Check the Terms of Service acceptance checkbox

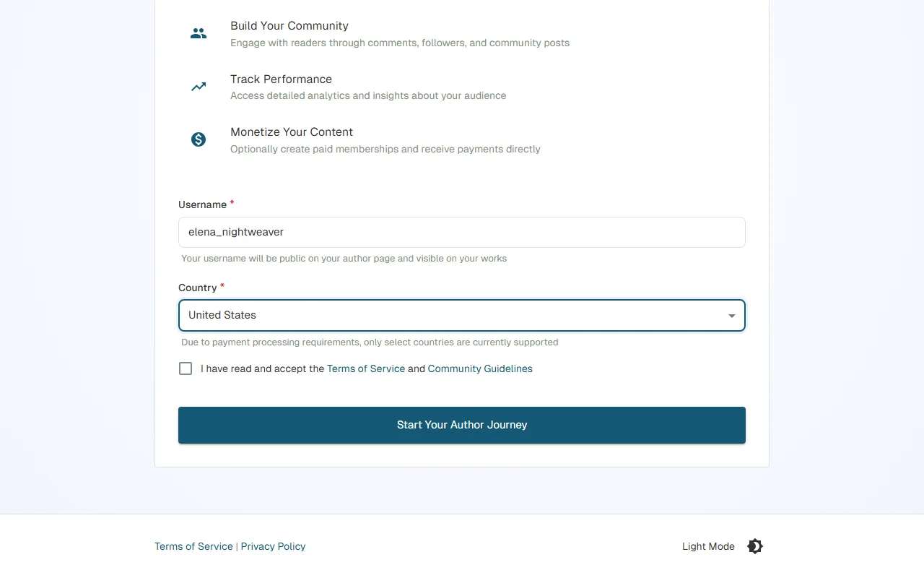186,368
